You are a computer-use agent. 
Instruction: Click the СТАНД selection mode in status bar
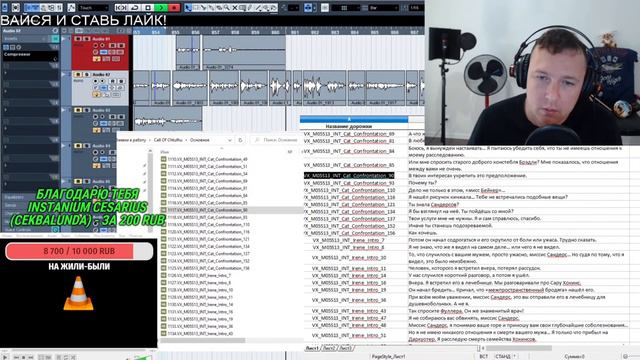[x=503, y=356]
